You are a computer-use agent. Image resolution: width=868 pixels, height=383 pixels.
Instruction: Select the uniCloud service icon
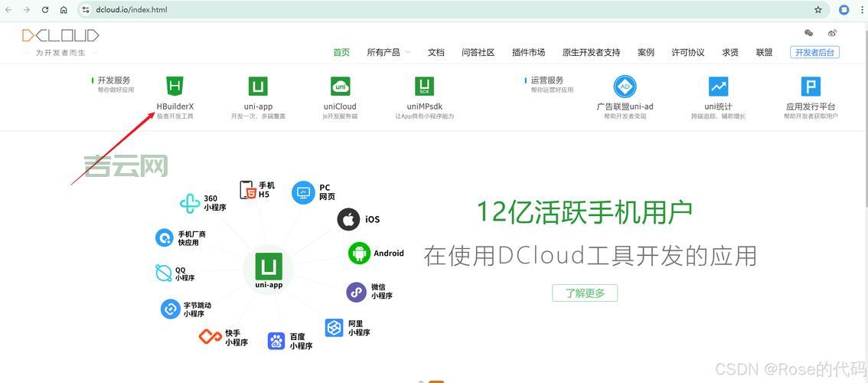point(341,87)
